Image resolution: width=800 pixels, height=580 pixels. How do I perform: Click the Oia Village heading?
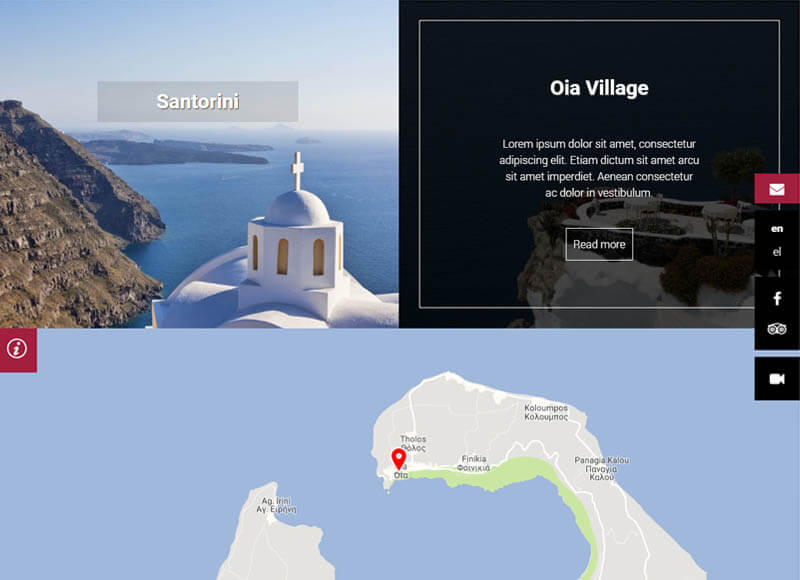[x=599, y=88]
